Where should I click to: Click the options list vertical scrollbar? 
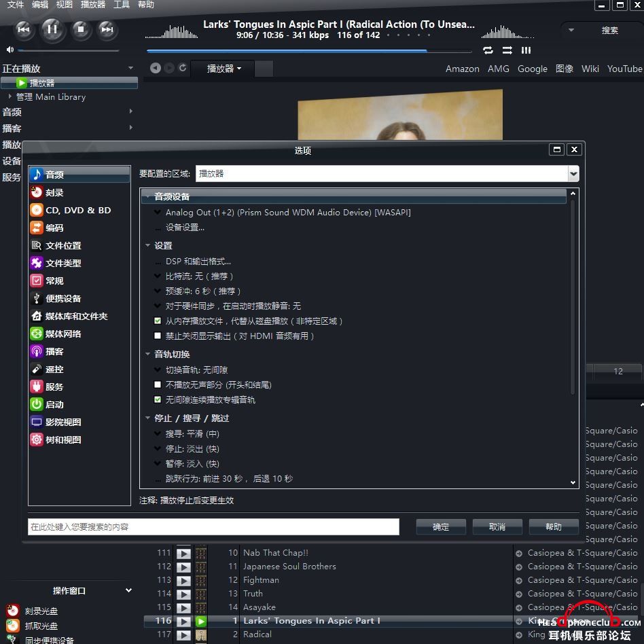[x=573, y=297]
